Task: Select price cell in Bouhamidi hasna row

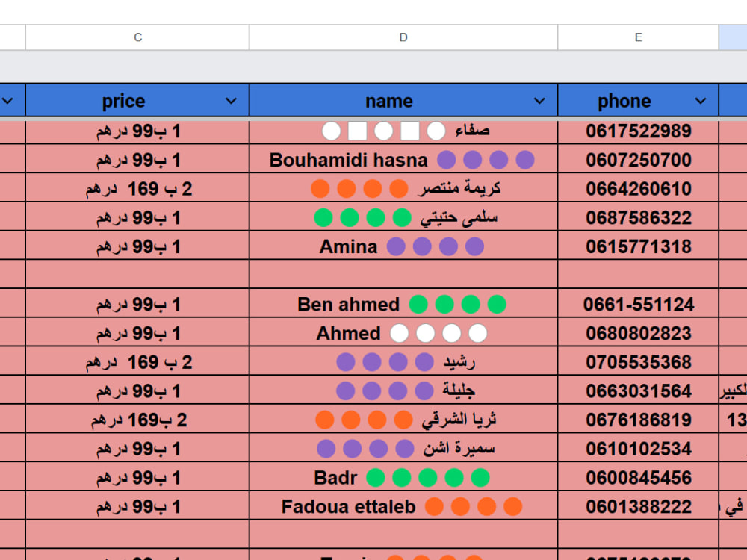Action: 137,160
